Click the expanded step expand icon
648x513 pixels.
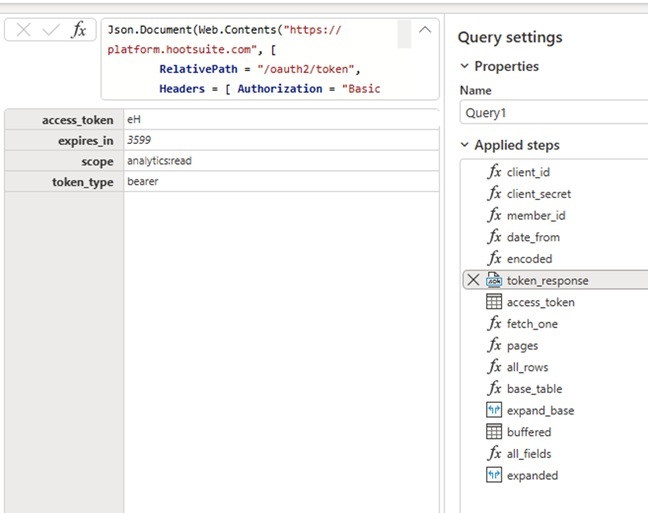tap(494, 475)
